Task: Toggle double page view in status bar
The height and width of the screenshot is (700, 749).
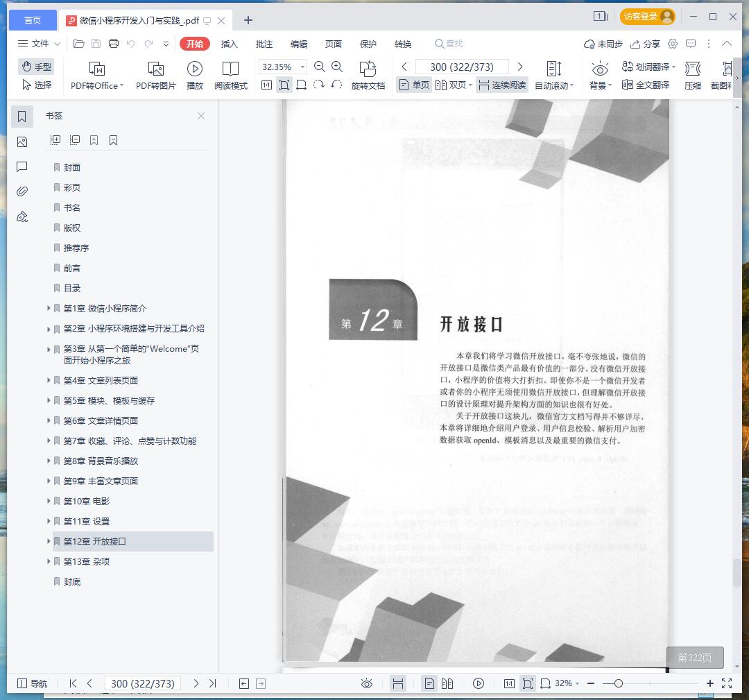Action: point(447,683)
